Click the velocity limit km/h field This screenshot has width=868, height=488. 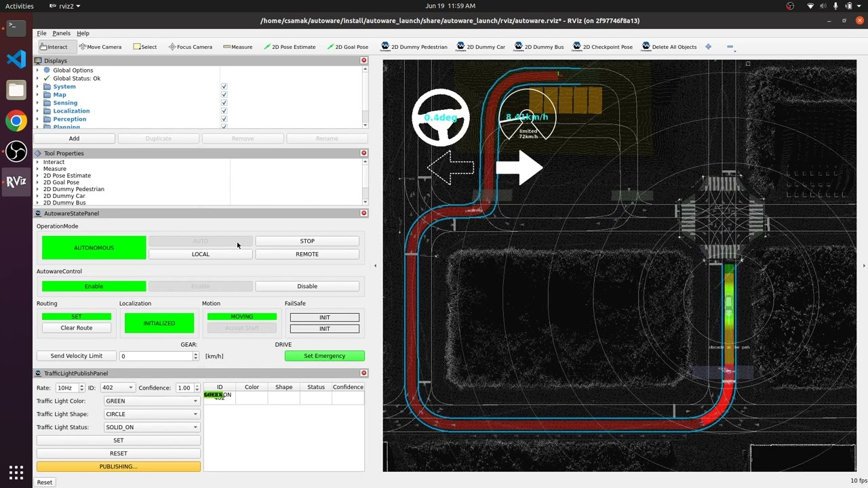pyautogui.click(x=159, y=356)
